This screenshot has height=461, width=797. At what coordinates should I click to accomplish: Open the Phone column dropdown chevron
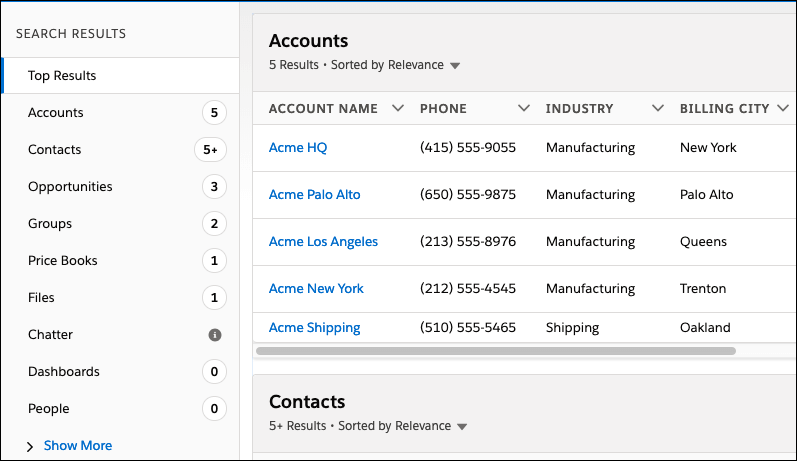(x=524, y=108)
